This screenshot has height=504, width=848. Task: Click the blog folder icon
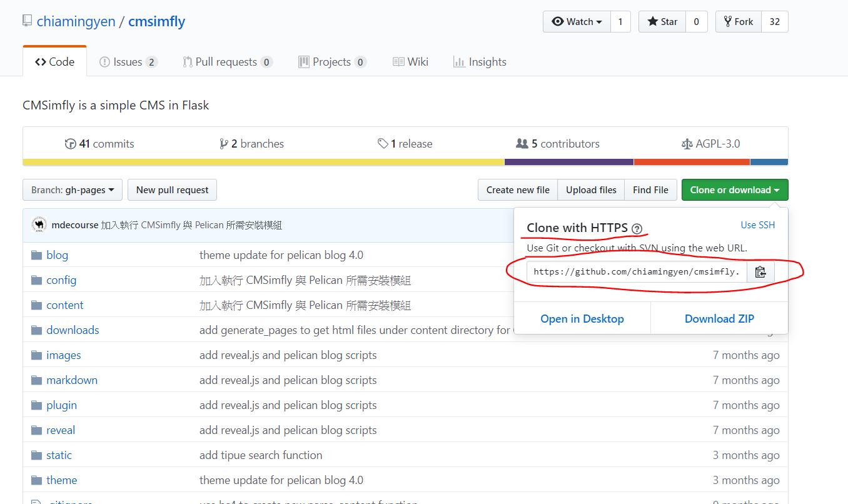[x=36, y=255]
